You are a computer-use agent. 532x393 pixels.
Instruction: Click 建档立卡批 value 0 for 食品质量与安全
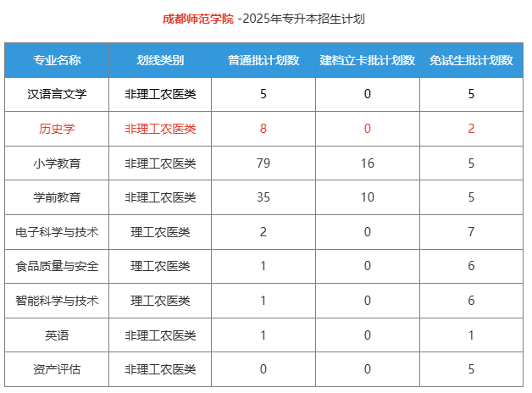point(368,266)
